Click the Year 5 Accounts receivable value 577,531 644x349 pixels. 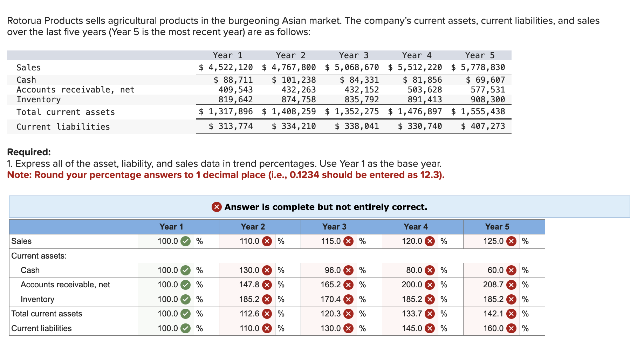(x=488, y=90)
